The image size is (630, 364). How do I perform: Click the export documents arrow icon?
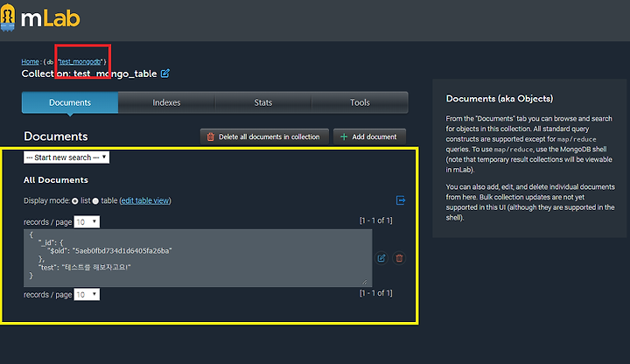coord(401,200)
